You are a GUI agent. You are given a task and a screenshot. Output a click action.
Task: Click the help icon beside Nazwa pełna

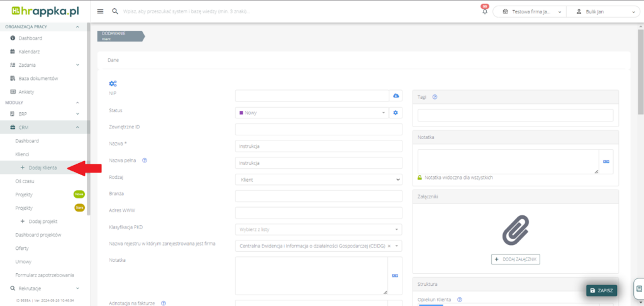pos(145,161)
